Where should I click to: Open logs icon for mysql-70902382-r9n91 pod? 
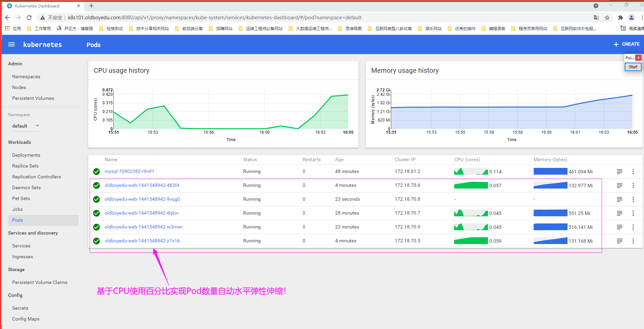tap(619, 172)
